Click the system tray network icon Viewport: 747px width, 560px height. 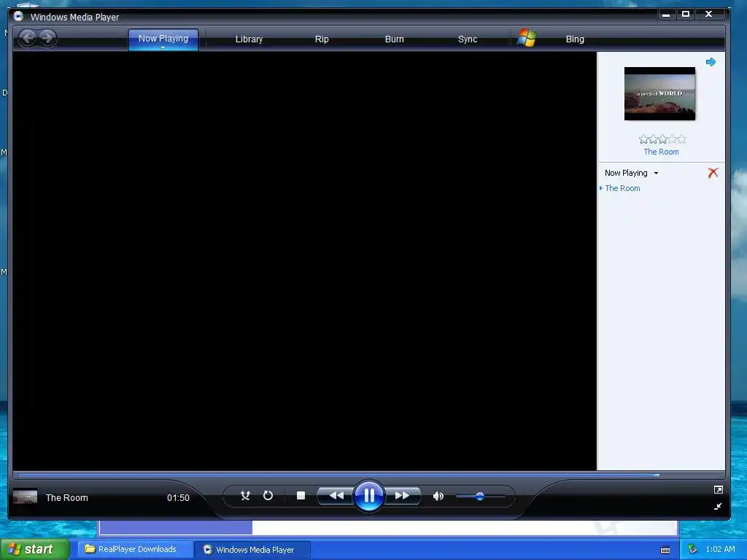tap(692, 549)
